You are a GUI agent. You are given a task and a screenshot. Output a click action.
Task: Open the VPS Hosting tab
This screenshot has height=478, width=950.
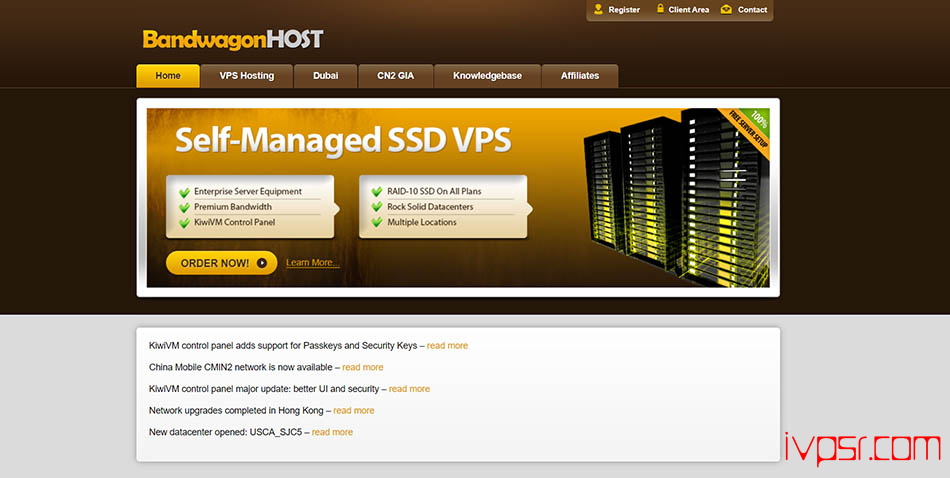click(247, 76)
